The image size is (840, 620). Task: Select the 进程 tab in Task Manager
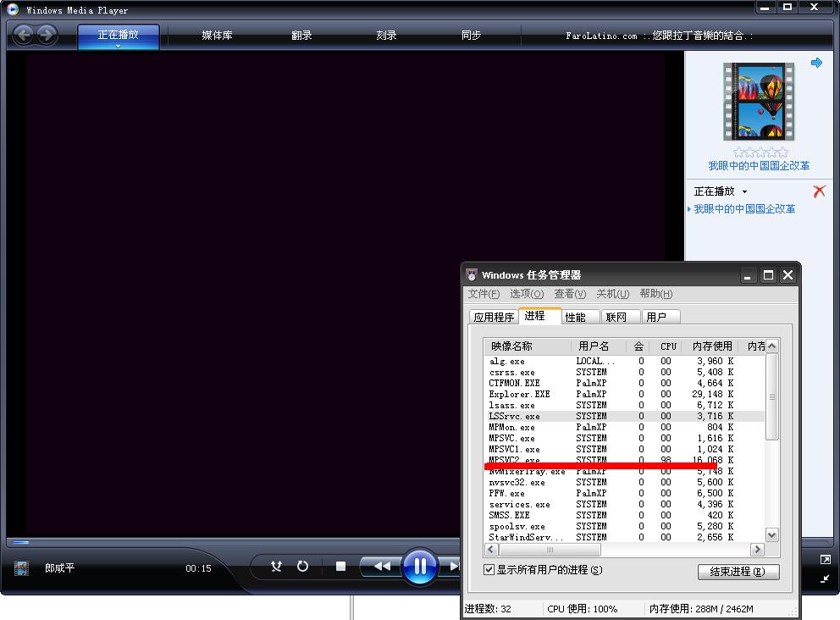[539, 316]
